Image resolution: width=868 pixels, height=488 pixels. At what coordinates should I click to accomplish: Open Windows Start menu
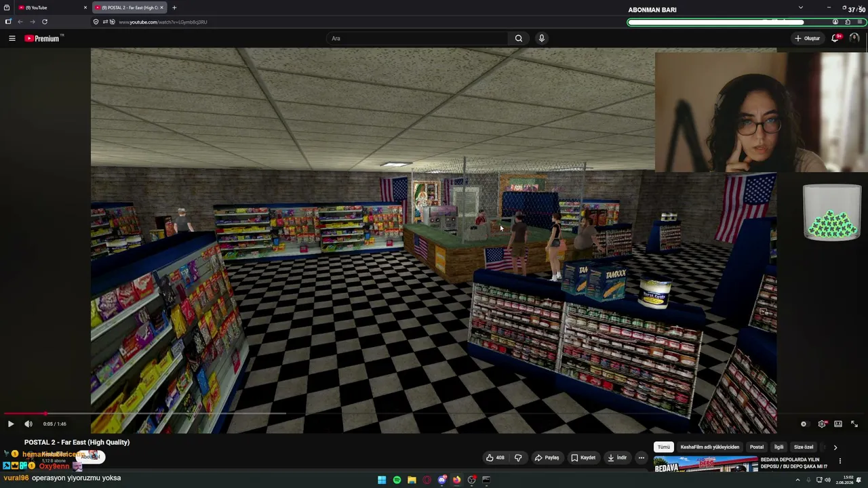(x=382, y=480)
